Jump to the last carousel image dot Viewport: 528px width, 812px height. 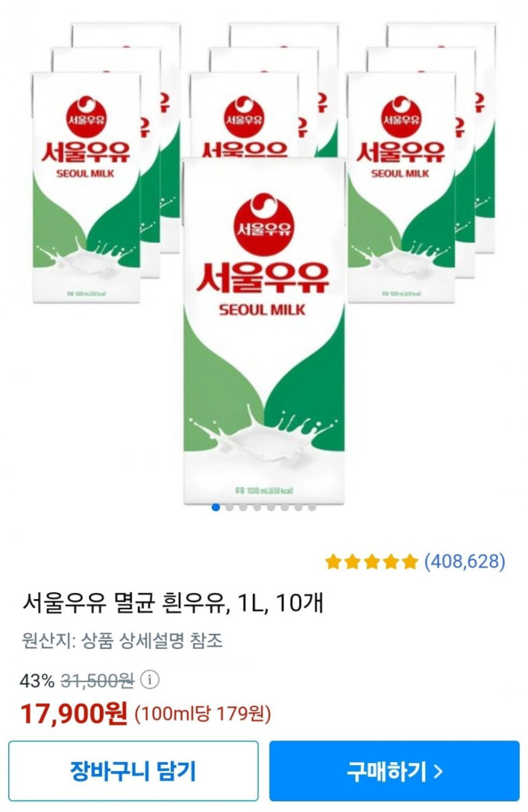312,507
